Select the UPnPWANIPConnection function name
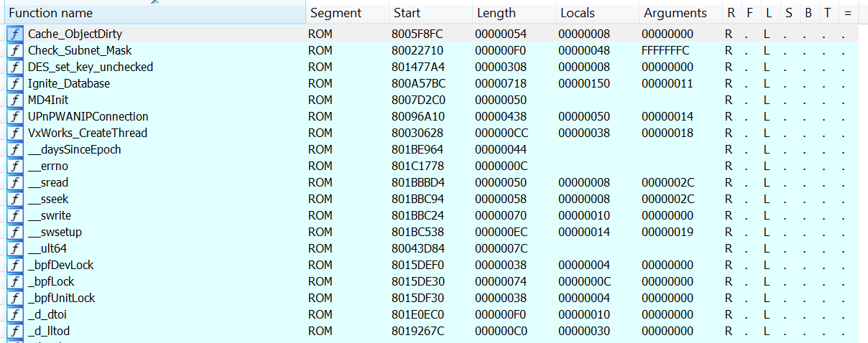Screen dimensions: 868x343 [88, 116]
